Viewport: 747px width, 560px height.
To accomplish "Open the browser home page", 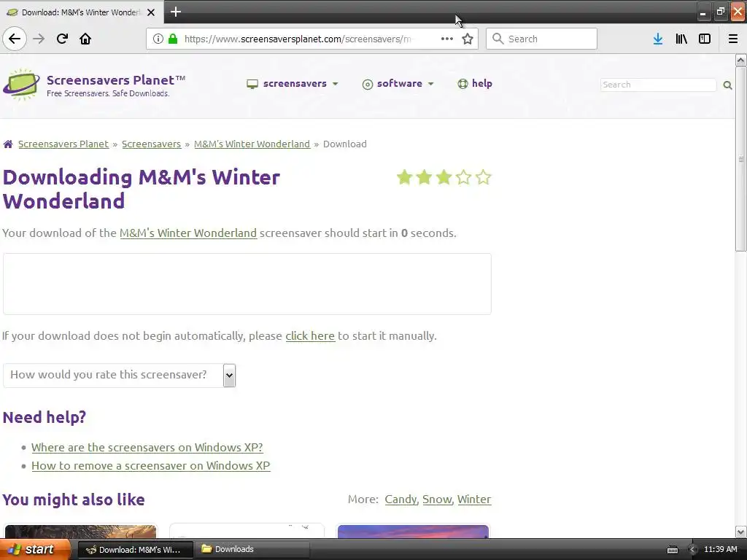I will click(85, 39).
